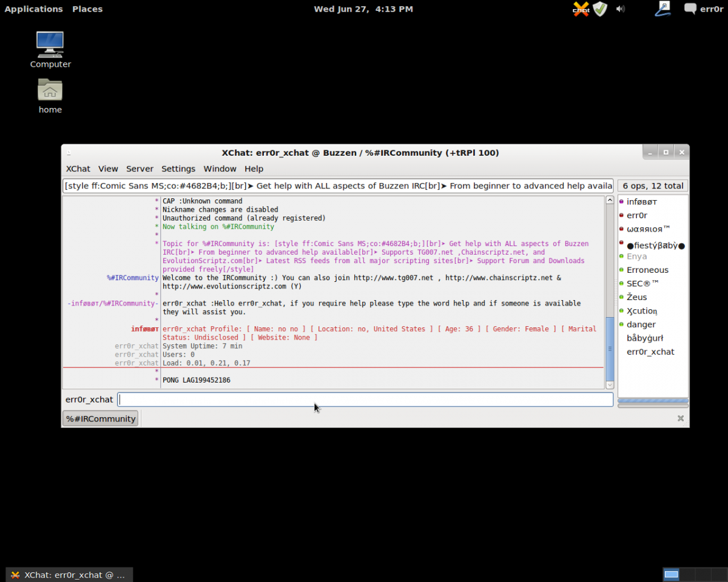
Task: Click the chat bubble icon beside err0r
Action: pyautogui.click(x=690, y=9)
